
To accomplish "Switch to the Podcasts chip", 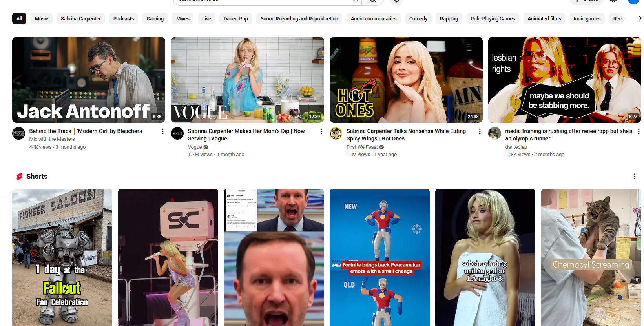I will pyautogui.click(x=124, y=18).
